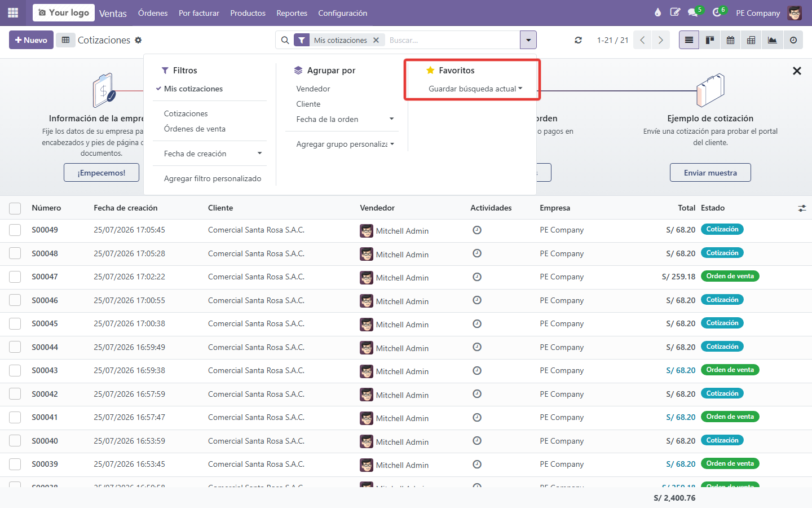Toggle the select-all header checkbox

click(x=15, y=208)
